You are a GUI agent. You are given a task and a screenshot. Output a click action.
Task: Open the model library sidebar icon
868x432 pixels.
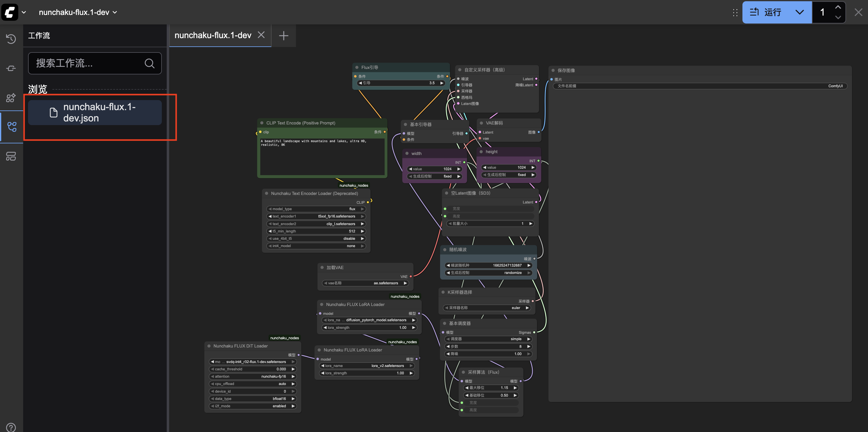[11, 98]
